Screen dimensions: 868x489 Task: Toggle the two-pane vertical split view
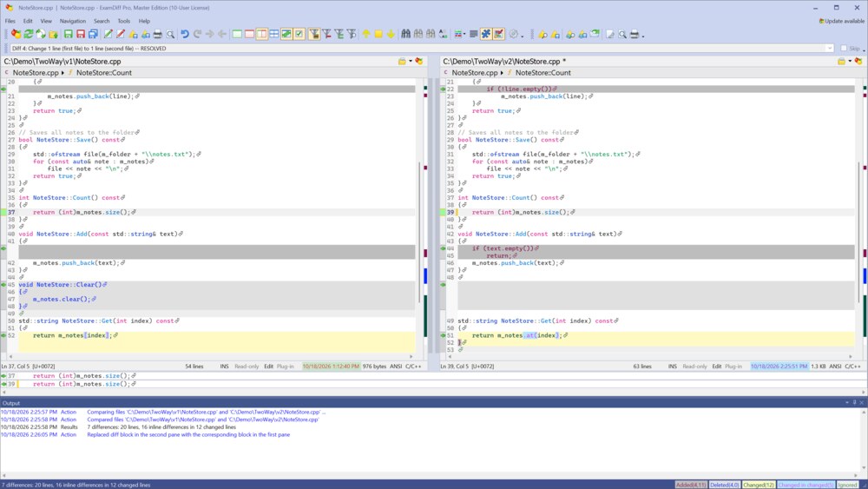pos(262,35)
